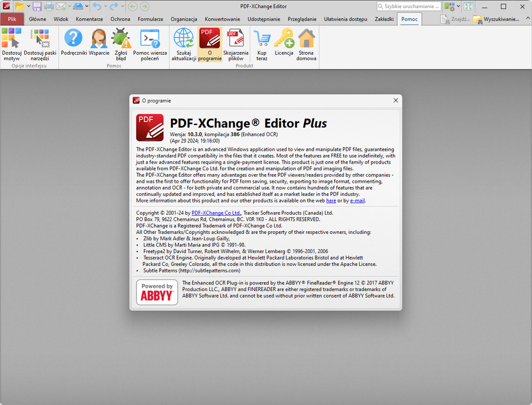
Task: Switch to the Przeglądanie tab
Action: (302, 19)
